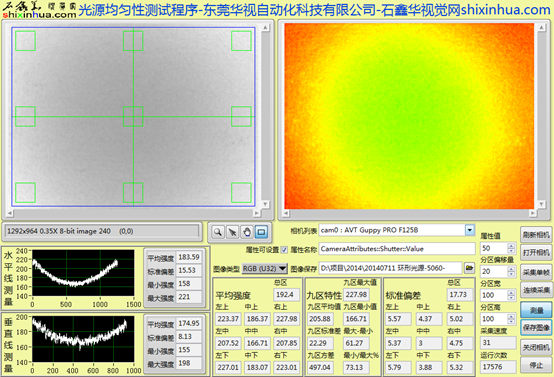Click the grayscale image horizontal scrollbar

(x=133, y=213)
